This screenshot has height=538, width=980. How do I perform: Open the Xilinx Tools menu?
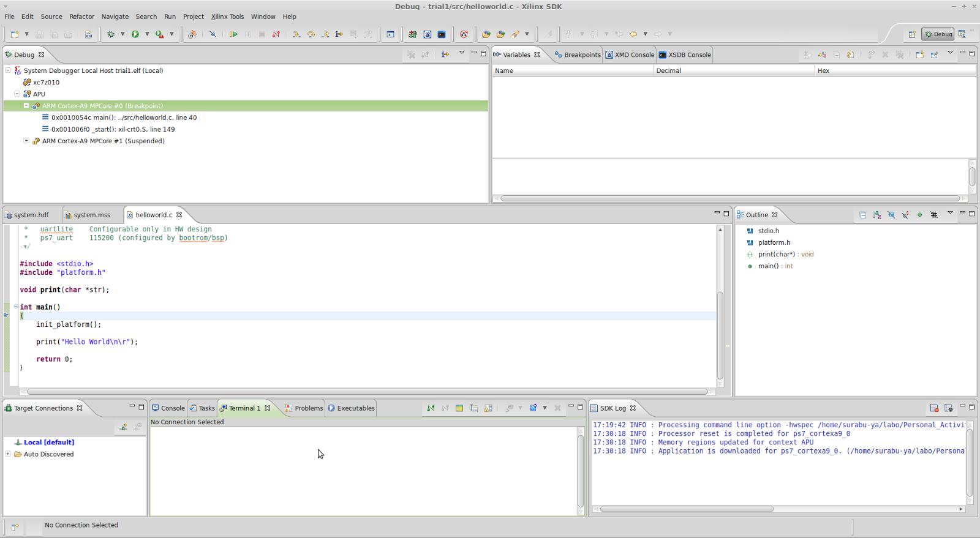227,17
